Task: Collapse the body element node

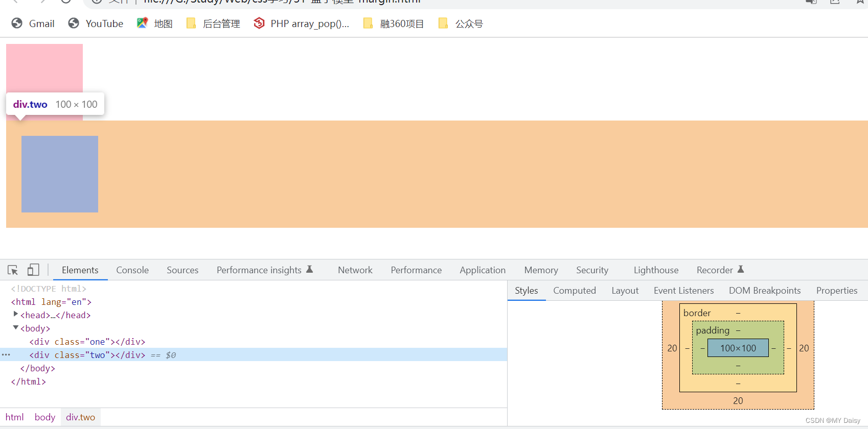Action: tap(16, 328)
